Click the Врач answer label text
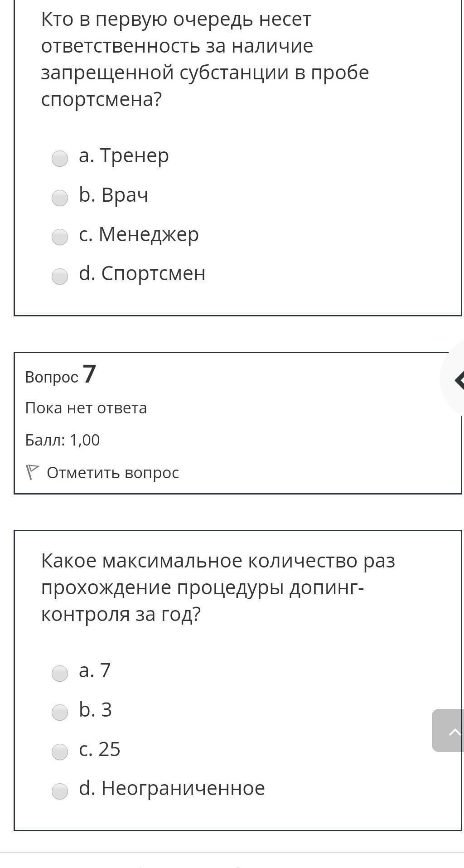Image resolution: width=464 pixels, height=868 pixels. coord(125,195)
